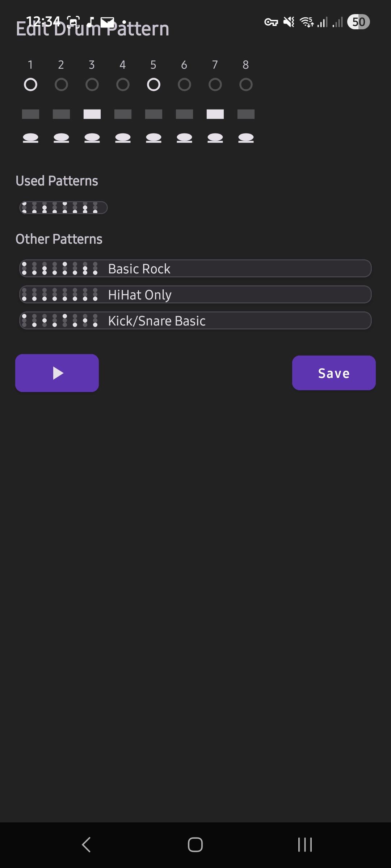Image resolution: width=391 pixels, height=868 pixels.
Task: Toggle the hi-hat cymbal on beat 8
Action: pos(246,138)
